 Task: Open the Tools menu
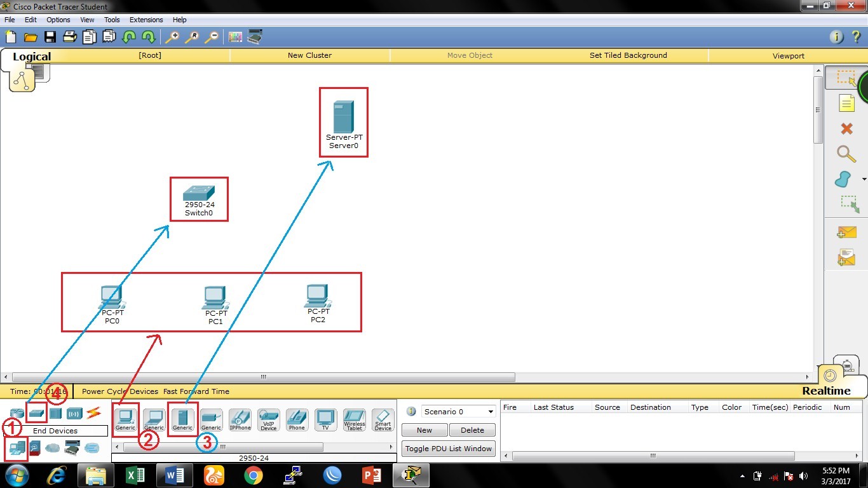(x=112, y=20)
